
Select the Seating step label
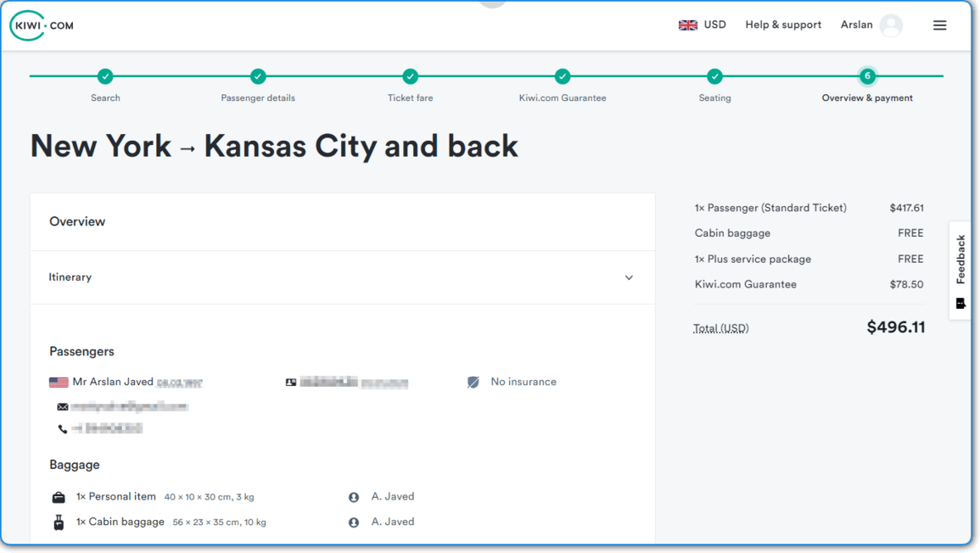pyautogui.click(x=714, y=98)
